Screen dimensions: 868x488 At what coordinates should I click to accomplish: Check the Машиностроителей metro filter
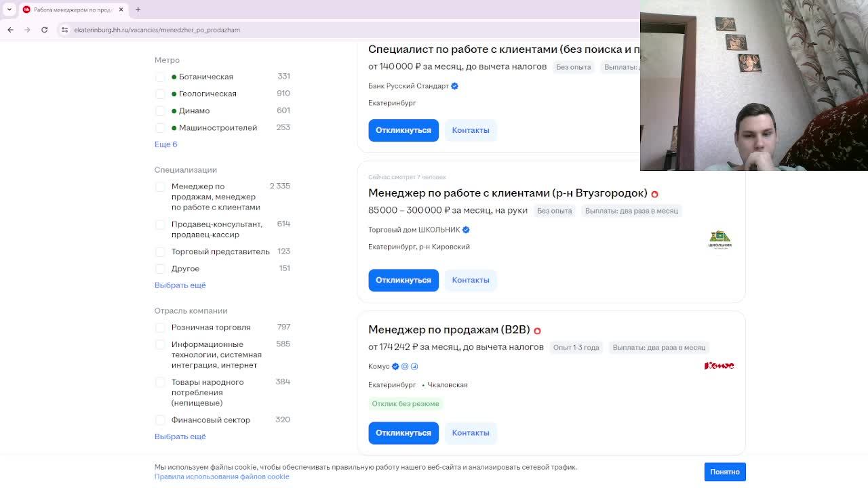160,128
